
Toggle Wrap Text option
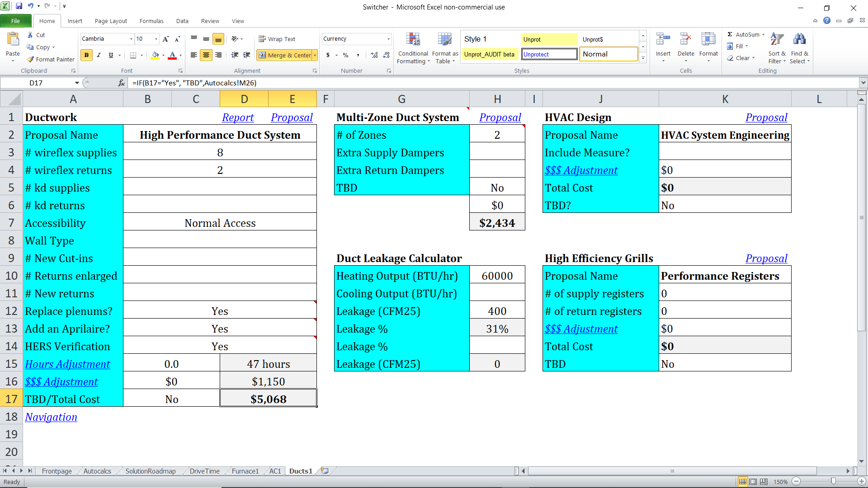[x=277, y=39]
